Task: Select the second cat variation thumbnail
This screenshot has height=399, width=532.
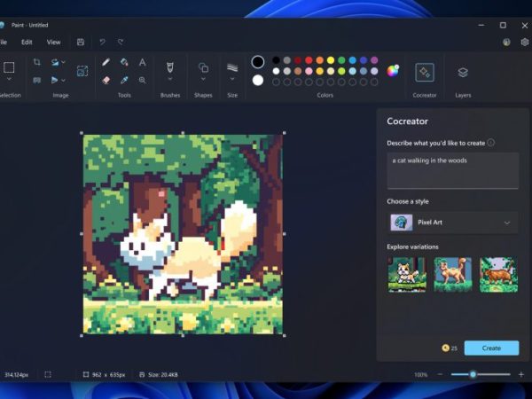Action: tap(453, 275)
